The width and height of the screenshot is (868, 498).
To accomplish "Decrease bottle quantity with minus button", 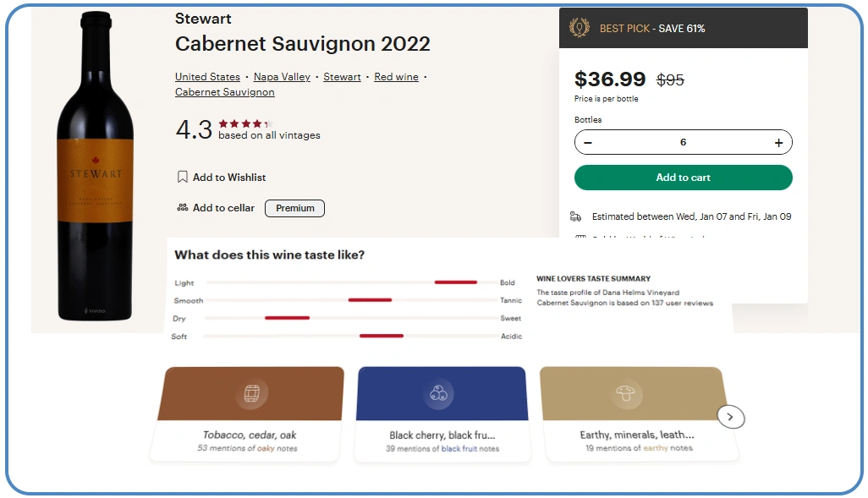I will pos(588,143).
